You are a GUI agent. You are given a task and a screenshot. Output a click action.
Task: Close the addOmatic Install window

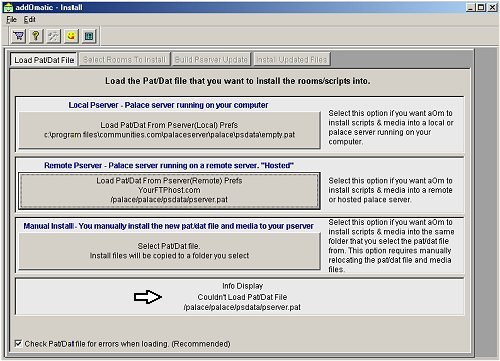tap(492, 7)
